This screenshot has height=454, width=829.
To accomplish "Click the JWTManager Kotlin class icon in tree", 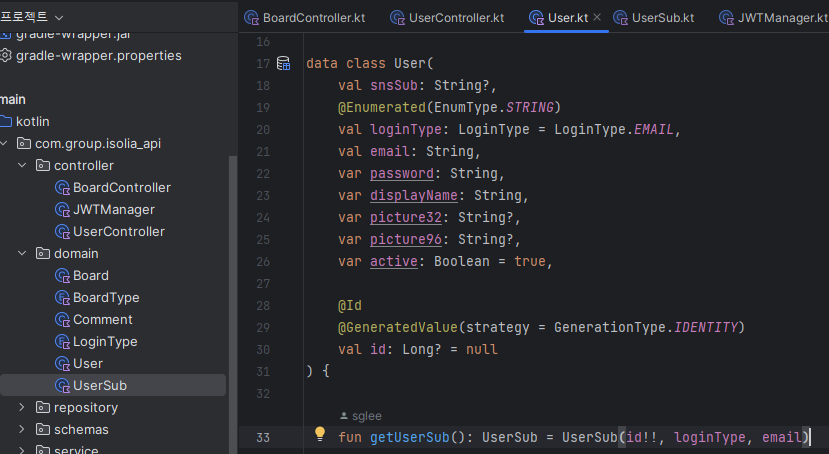I will 62,210.
